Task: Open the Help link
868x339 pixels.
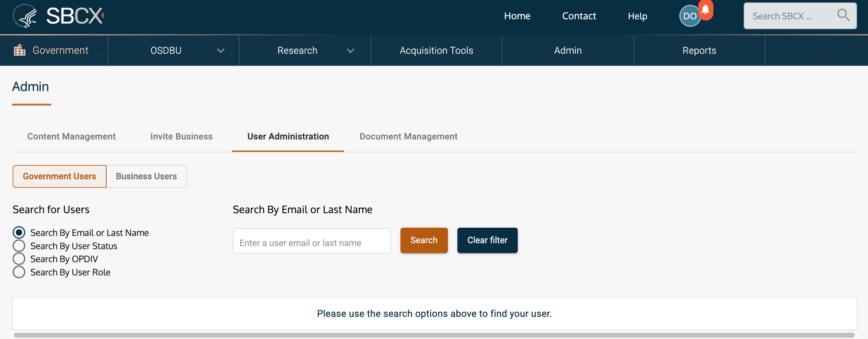Action: (x=637, y=16)
